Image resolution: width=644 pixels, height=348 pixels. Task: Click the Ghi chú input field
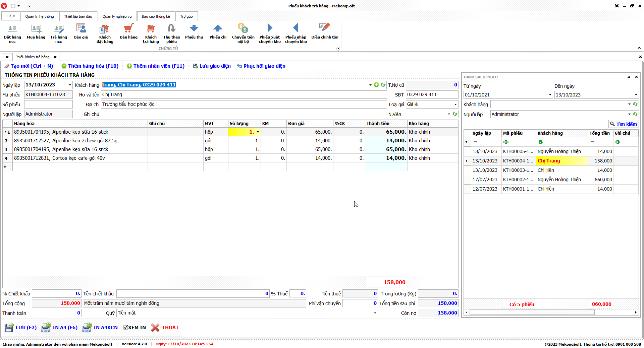pyautogui.click(x=241, y=114)
